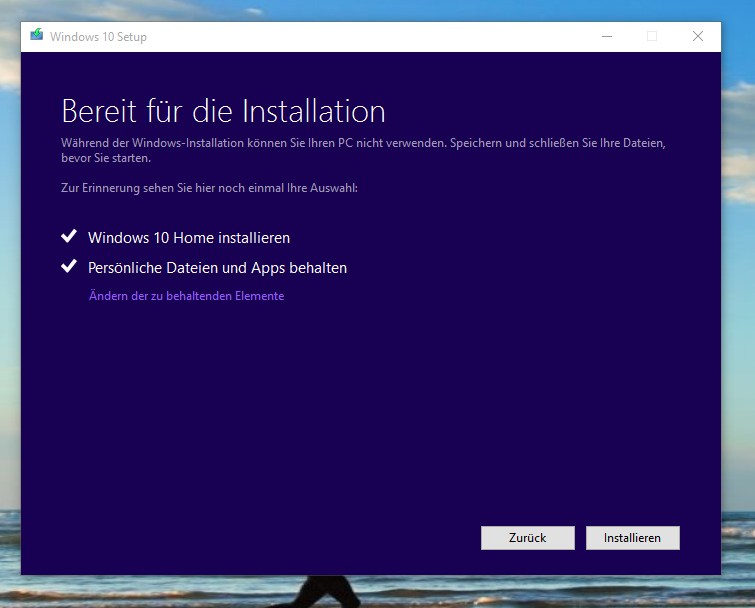Go back using the Zurück button

click(527, 538)
